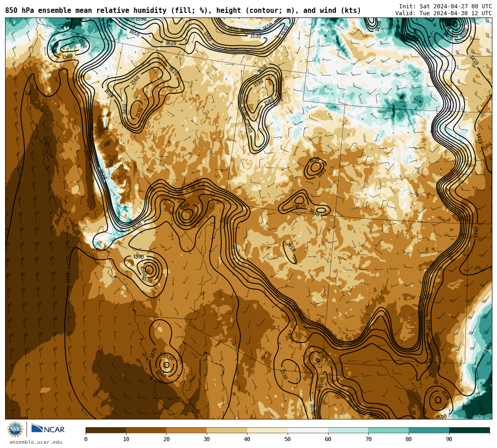
Task: Click the darkest green 90+ swatch
Action: point(469,430)
